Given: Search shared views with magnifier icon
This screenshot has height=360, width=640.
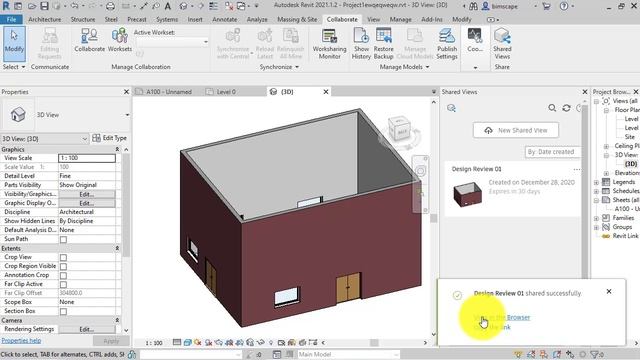Looking at the screenshot, I should tap(552, 108).
